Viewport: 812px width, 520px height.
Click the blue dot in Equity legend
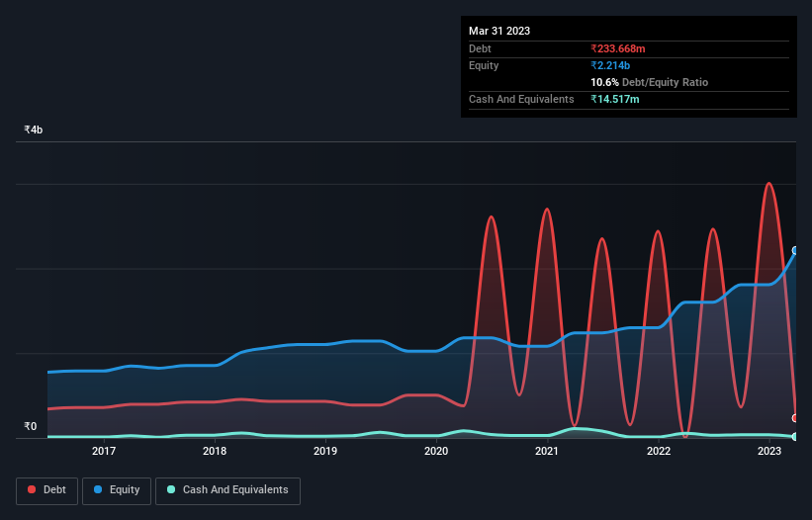click(x=98, y=489)
